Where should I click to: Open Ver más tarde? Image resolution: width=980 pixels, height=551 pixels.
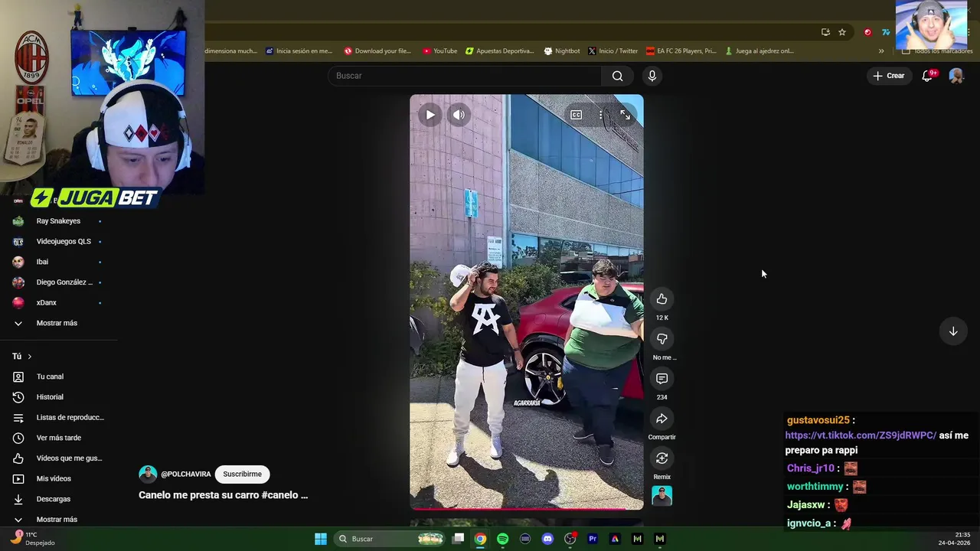58,438
